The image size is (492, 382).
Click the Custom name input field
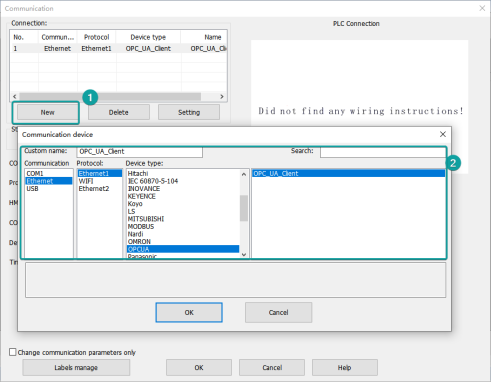click(140, 152)
